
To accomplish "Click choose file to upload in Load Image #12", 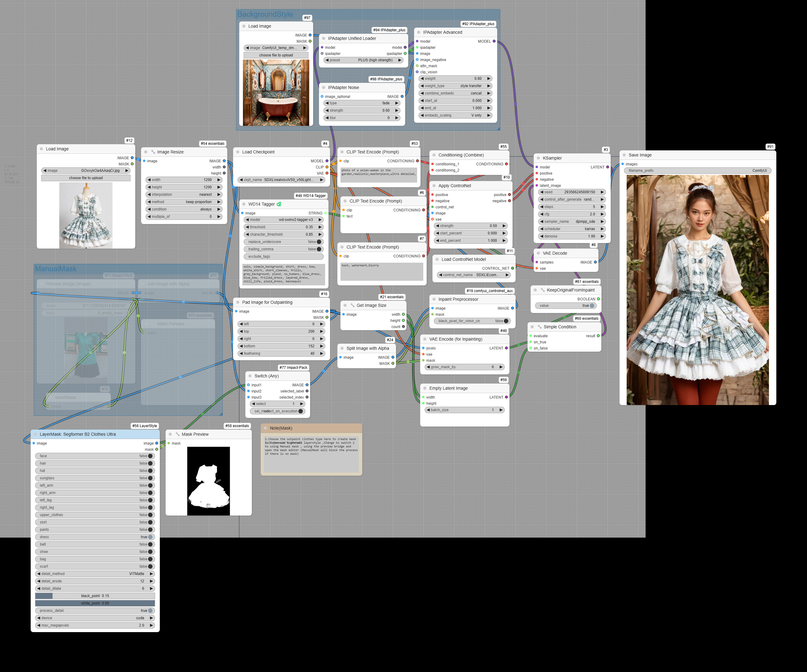I will click(x=86, y=178).
